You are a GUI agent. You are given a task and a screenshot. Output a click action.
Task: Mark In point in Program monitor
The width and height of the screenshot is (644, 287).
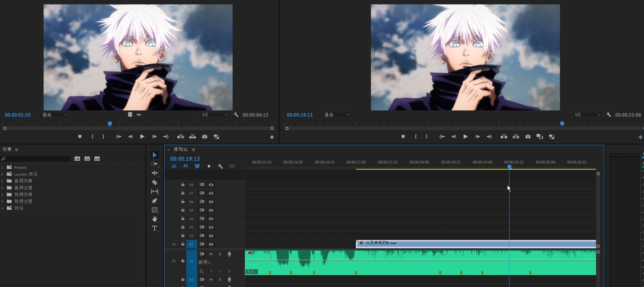pyautogui.click(x=416, y=137)
